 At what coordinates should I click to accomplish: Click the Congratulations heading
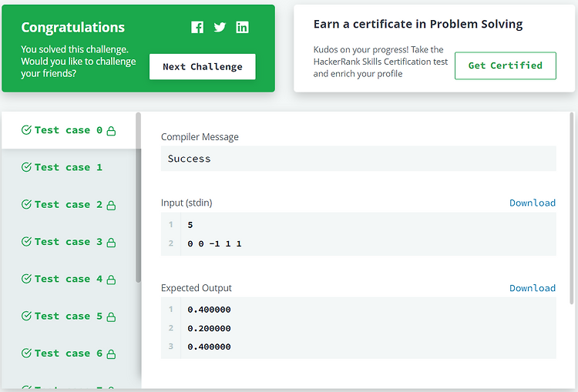click(72, 28)
